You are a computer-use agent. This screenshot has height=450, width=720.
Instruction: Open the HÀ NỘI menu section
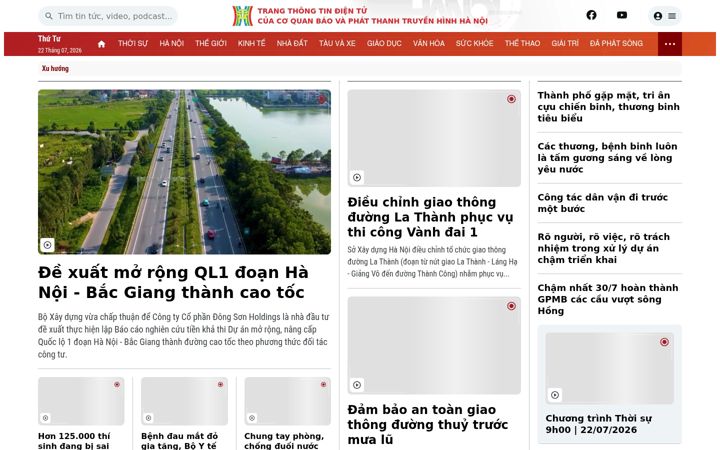pos(171,43)
